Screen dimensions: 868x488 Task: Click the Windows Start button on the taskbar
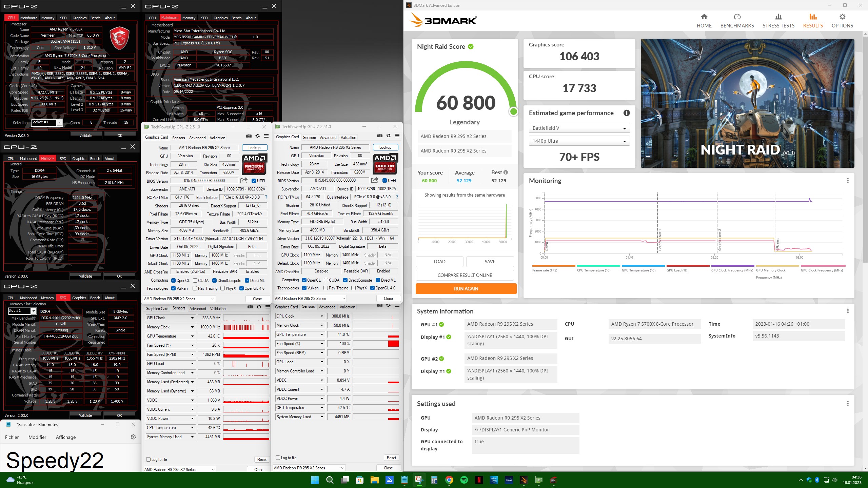point(315,480)
